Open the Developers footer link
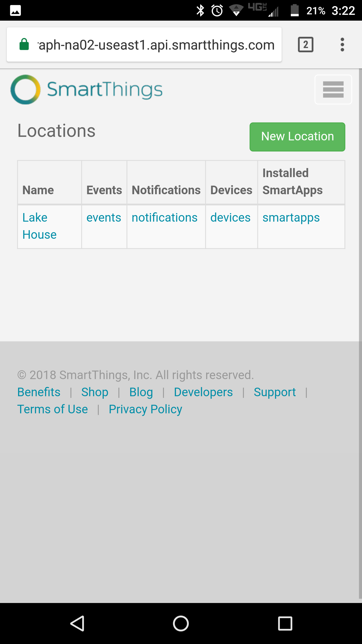 click(x=203, y=392)
